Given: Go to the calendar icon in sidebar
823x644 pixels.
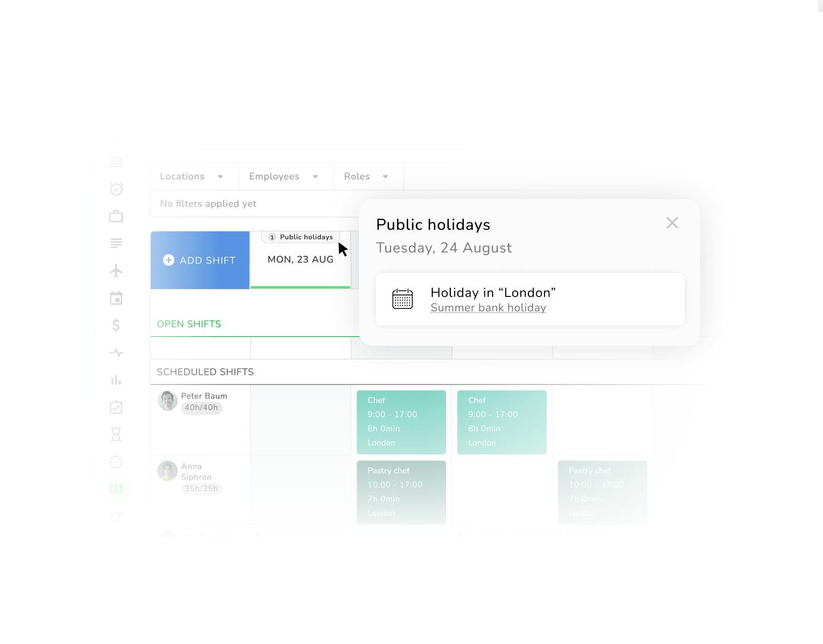Looking at the screenshot, I should coord(116,298).
